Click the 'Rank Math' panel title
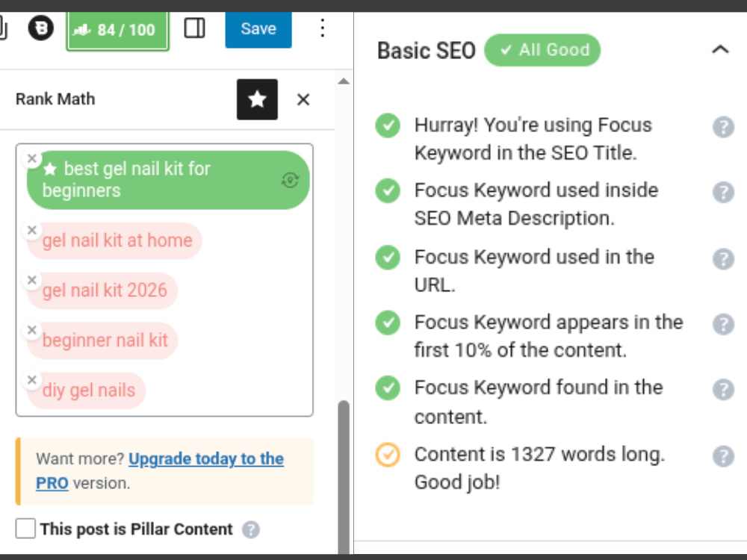 [x=55, y=99]
